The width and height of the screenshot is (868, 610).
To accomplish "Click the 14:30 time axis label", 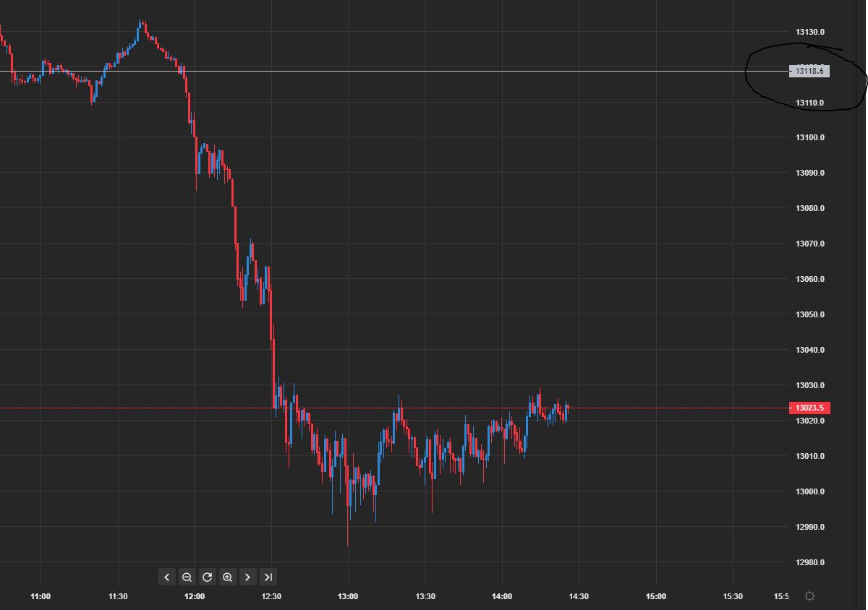I will pos(578,596).
